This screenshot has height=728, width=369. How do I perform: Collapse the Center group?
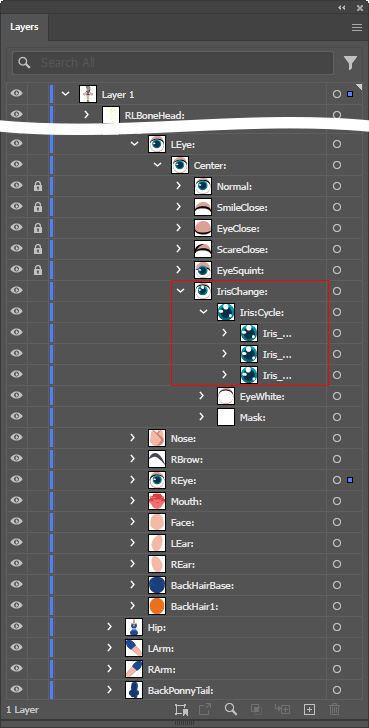[157, 165]
